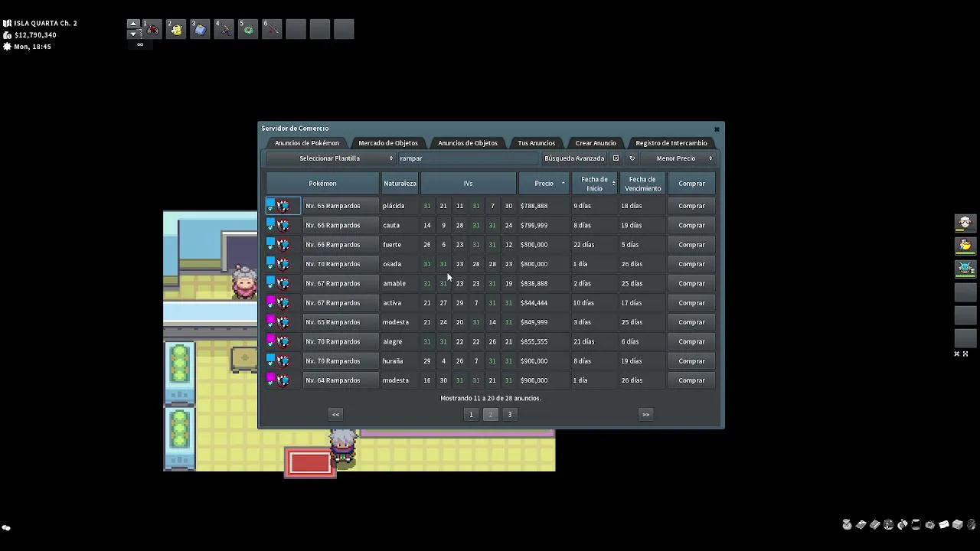Open Registro de Intercambio tab
This screenshot has height=551, width=980.
[x=671, y=143]
